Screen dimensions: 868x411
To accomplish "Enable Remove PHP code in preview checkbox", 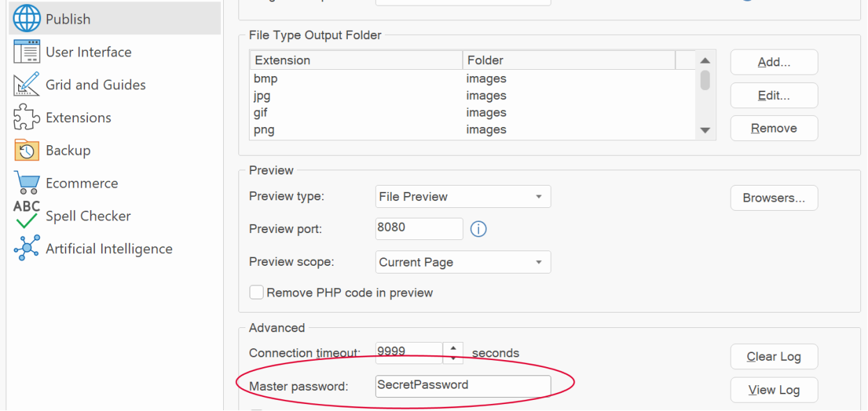I will [x=257, y=292].
